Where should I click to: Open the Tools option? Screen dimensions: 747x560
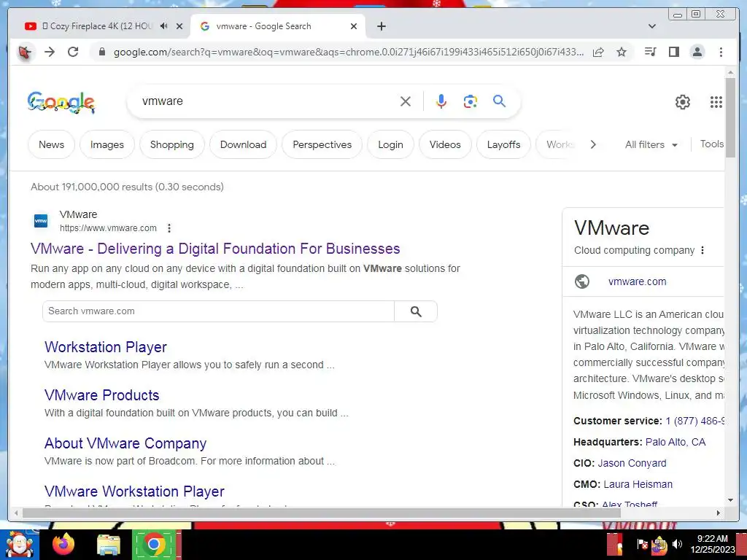point(712,144)
